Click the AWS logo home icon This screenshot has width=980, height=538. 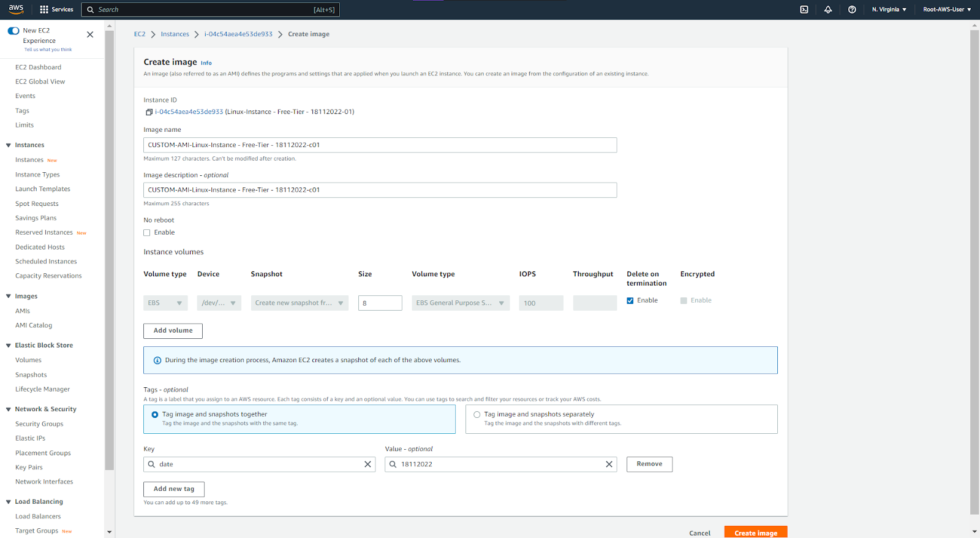pos(16,9)
